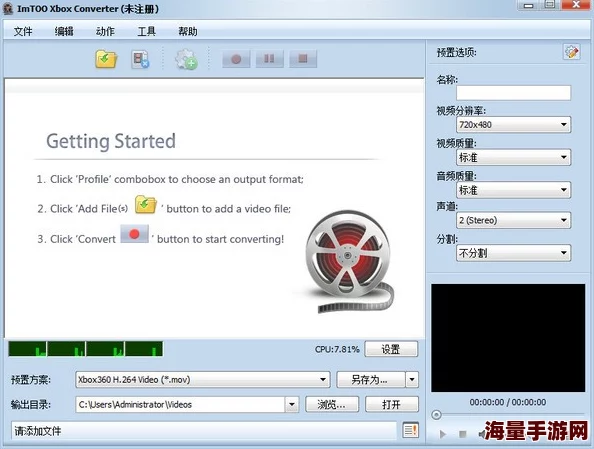Click the 名称 name input field

513,92
